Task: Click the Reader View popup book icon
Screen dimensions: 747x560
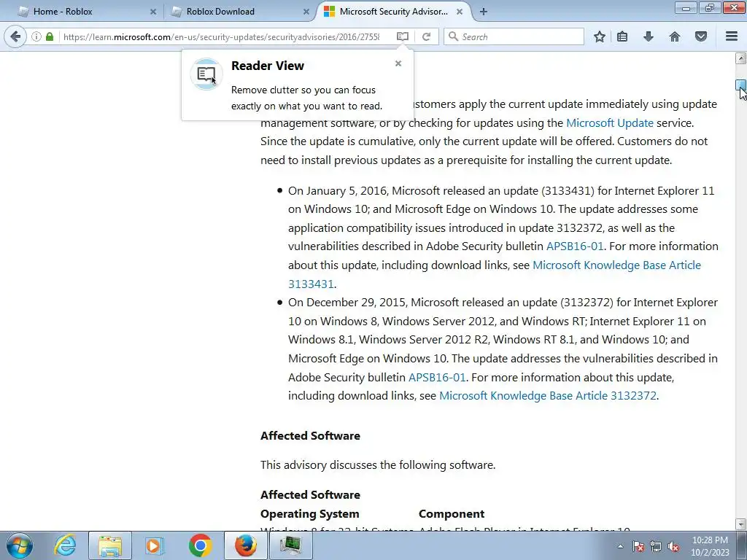Action: pos(206,74)
